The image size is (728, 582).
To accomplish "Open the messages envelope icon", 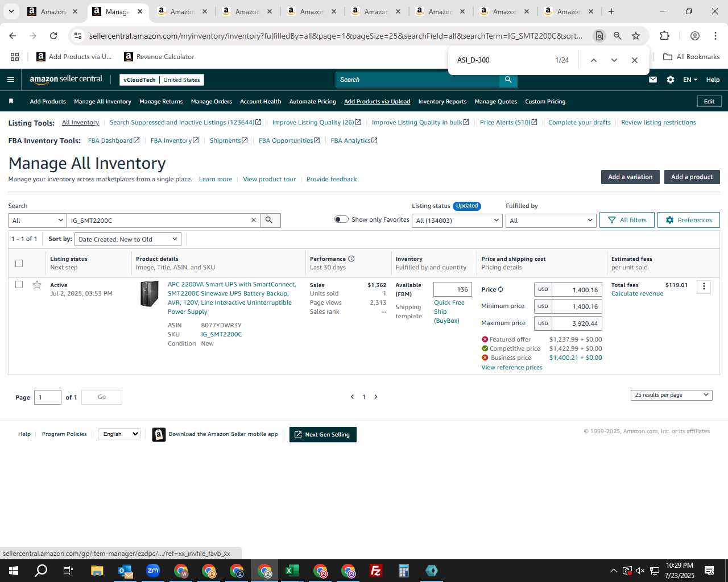I will click(653, 80).
